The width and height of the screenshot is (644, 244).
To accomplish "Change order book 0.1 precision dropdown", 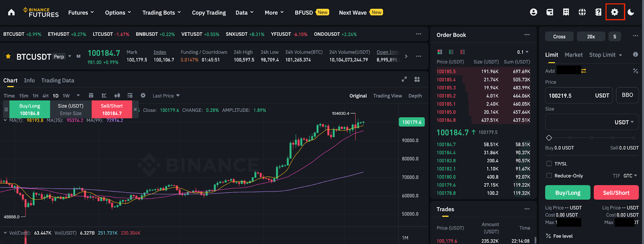I will point(523,52).
